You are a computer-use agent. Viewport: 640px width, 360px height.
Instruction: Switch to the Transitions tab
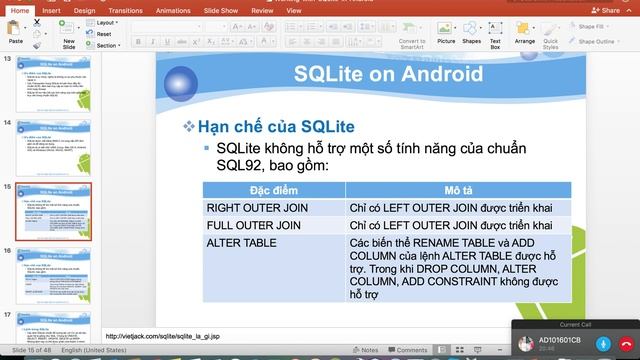click(x=125, y=11)
